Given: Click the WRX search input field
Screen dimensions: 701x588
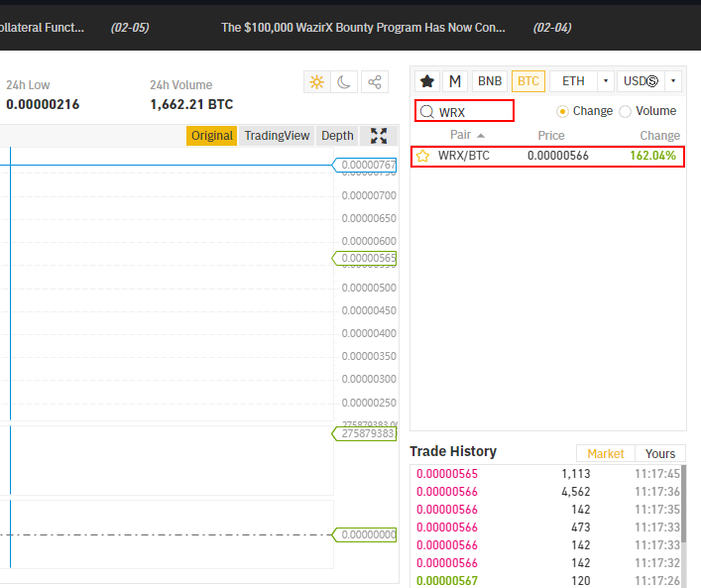Looking at the screenshot, I should point(464,111).
